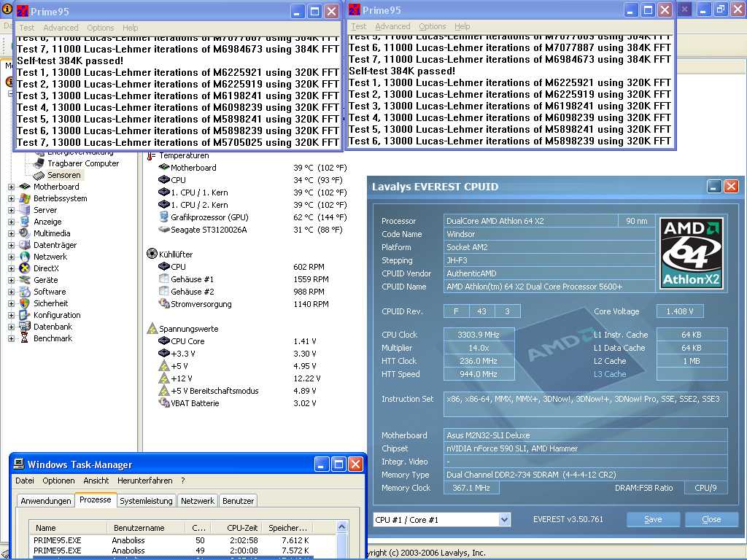
Task: Open the Datei menu in Task-Manager
Action: click(24, 481)
